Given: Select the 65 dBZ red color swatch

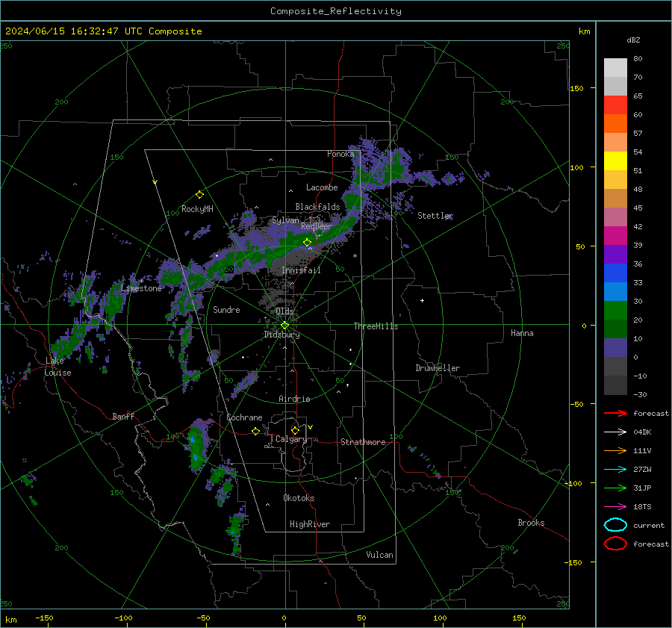Looking at the screenshot, I should 615,105.
